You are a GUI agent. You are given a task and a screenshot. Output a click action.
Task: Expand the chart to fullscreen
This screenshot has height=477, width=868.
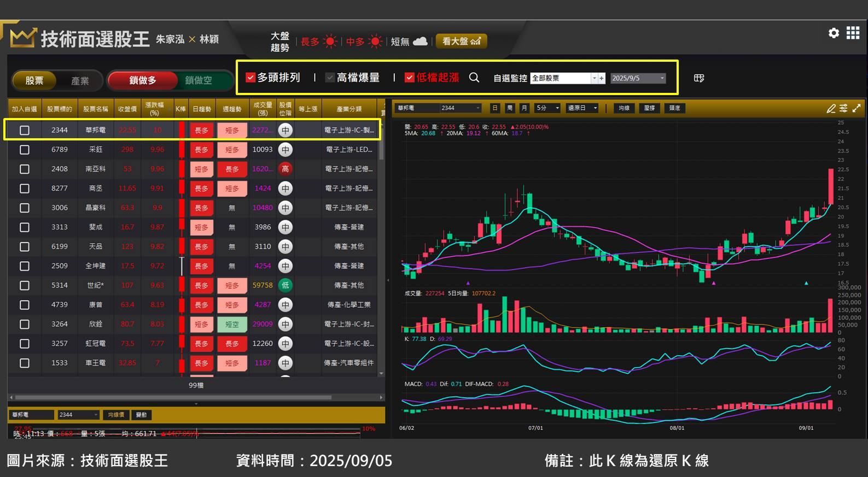857,108
